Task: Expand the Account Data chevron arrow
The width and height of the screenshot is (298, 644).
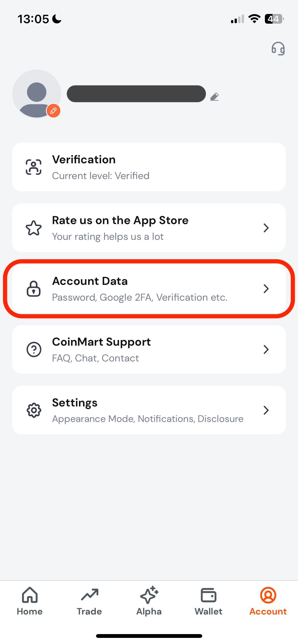Action: pos(266,289)
